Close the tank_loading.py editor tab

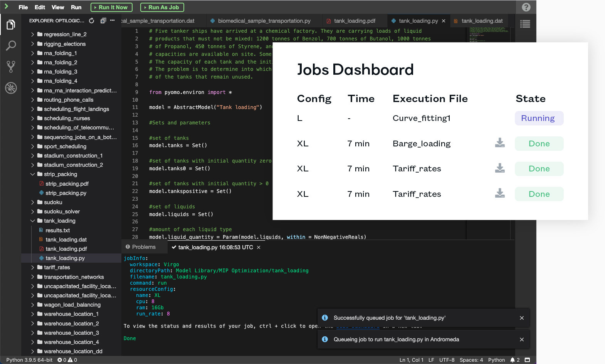pyautogui.click(x=444, y=21)
